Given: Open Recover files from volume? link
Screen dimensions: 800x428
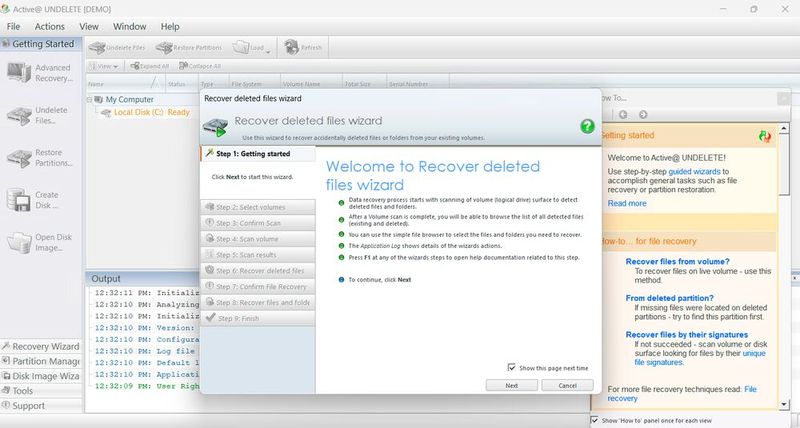Looking at the screenshot, I should [x=678, y=261].
